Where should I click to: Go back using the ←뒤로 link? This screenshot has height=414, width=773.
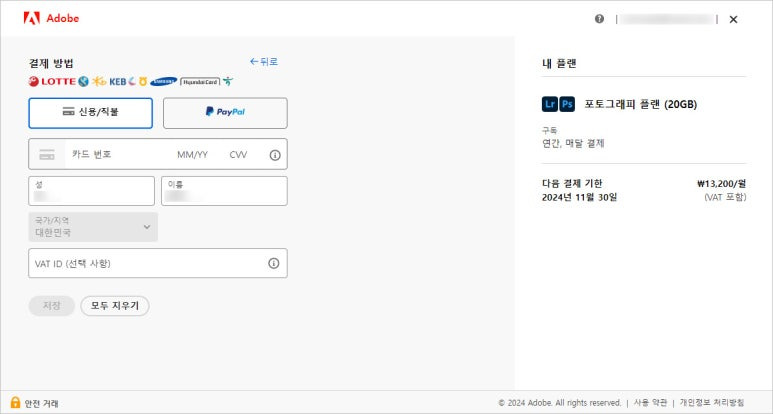[264, 62]
